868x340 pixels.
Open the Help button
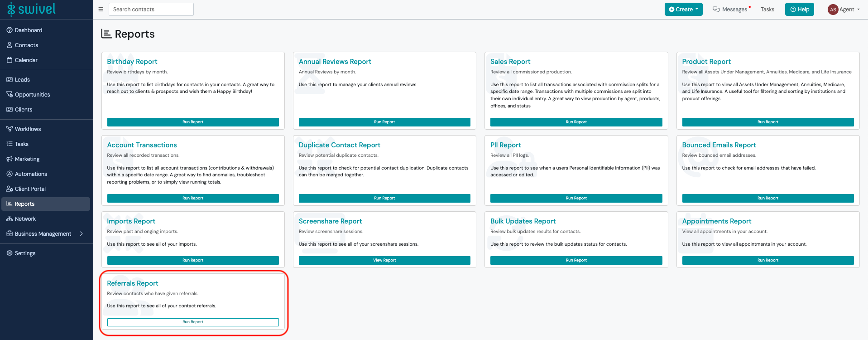(800, 10)
